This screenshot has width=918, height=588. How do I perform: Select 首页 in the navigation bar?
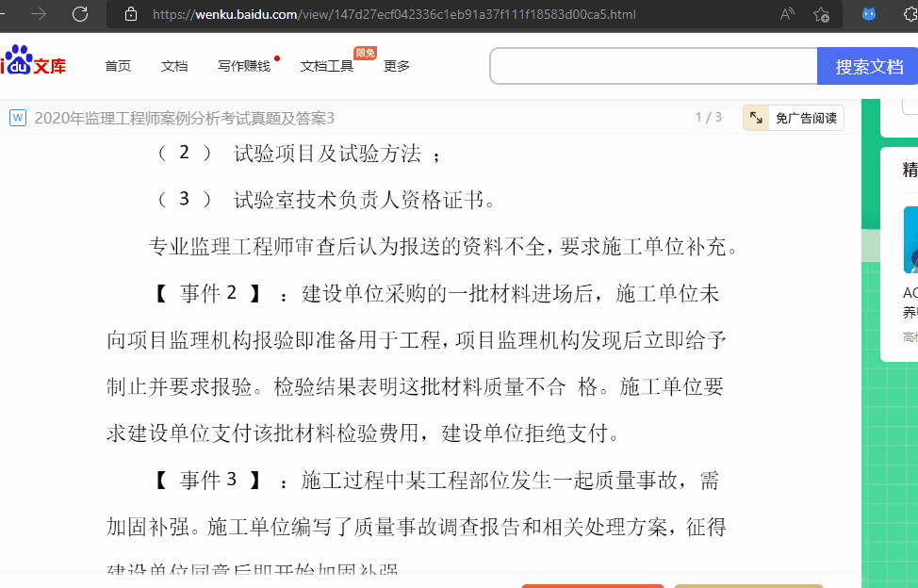click(118, 66)
